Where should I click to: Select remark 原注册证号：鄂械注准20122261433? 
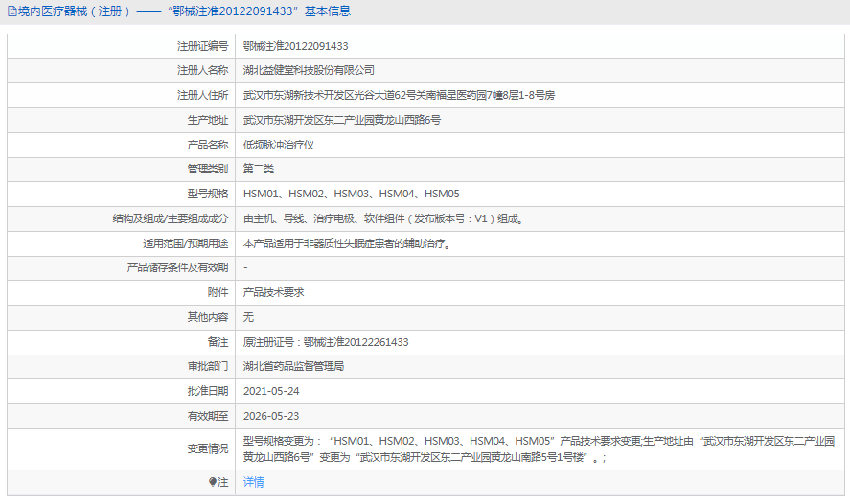click(x=326, y=342)
